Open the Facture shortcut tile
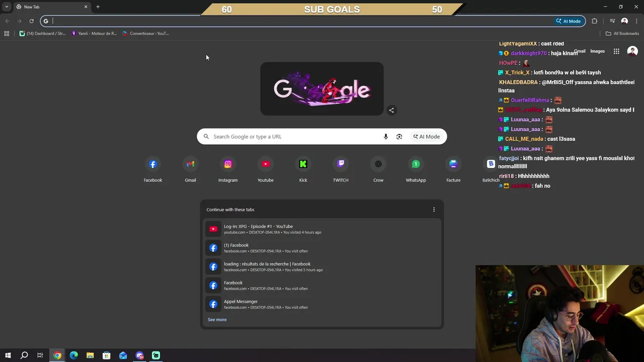The width and height of the screenshot is (644, 362). coord(453,170)
